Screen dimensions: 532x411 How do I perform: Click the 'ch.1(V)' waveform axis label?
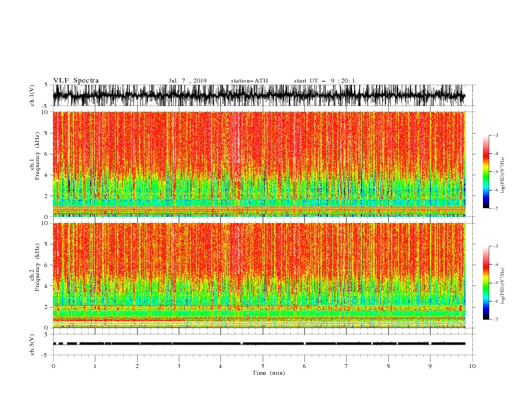[x=32, y=95]
